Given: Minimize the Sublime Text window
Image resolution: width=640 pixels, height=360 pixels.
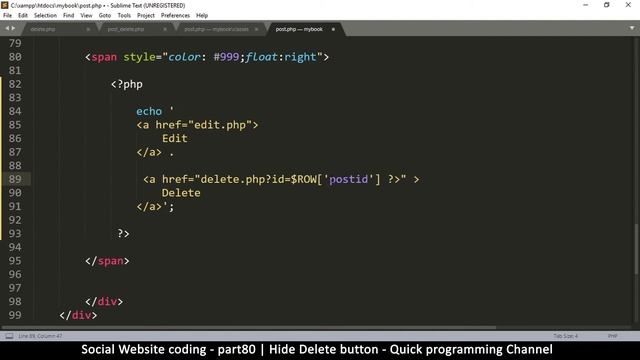Looking at the screenshot, I should 585,5.
